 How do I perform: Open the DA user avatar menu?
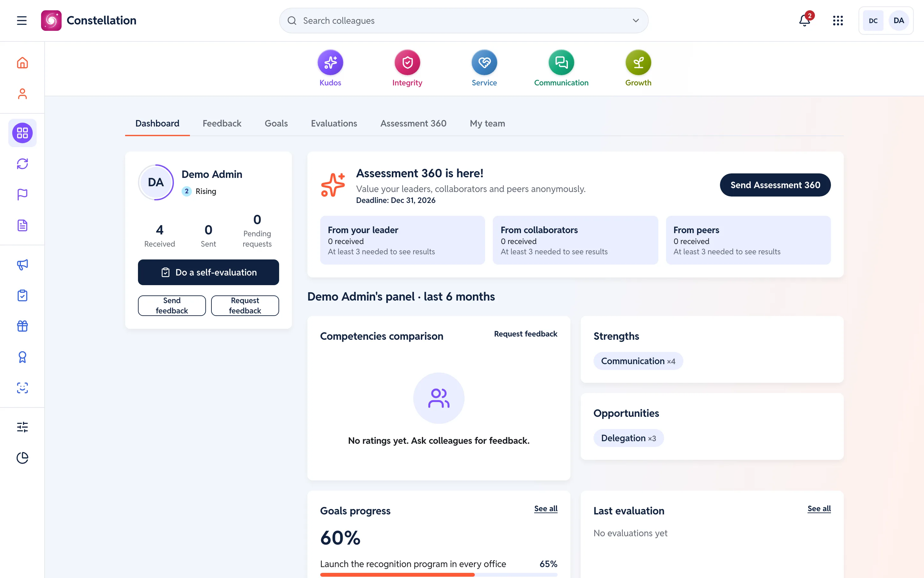[899, 21]
